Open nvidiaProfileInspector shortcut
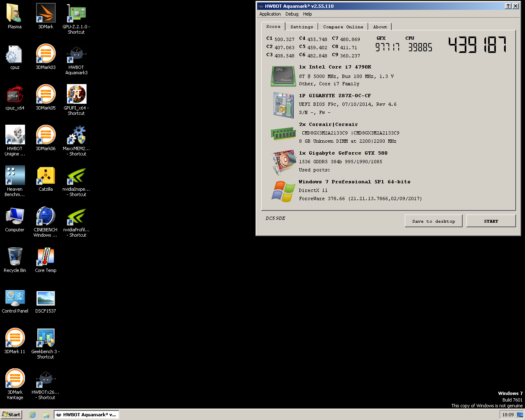The width and height of the screenshot is (525, 420). click(76, 222)
